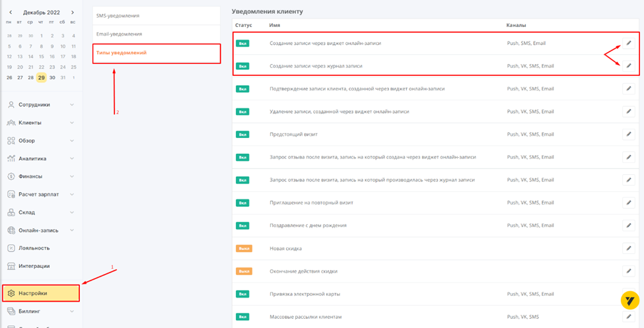
Task: Open the yellow chat widget icon
Action: (629, 300)
